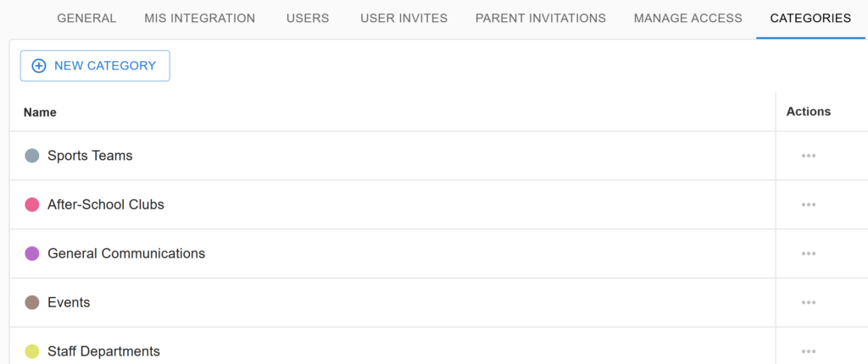Click the plus icon in New Category

tap(39, 66)
